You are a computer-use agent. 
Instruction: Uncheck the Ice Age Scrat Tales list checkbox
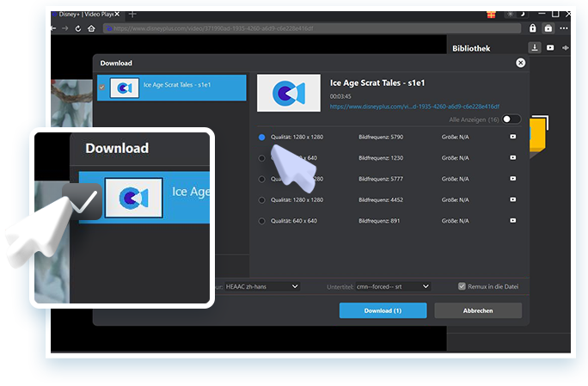point(101,87)
